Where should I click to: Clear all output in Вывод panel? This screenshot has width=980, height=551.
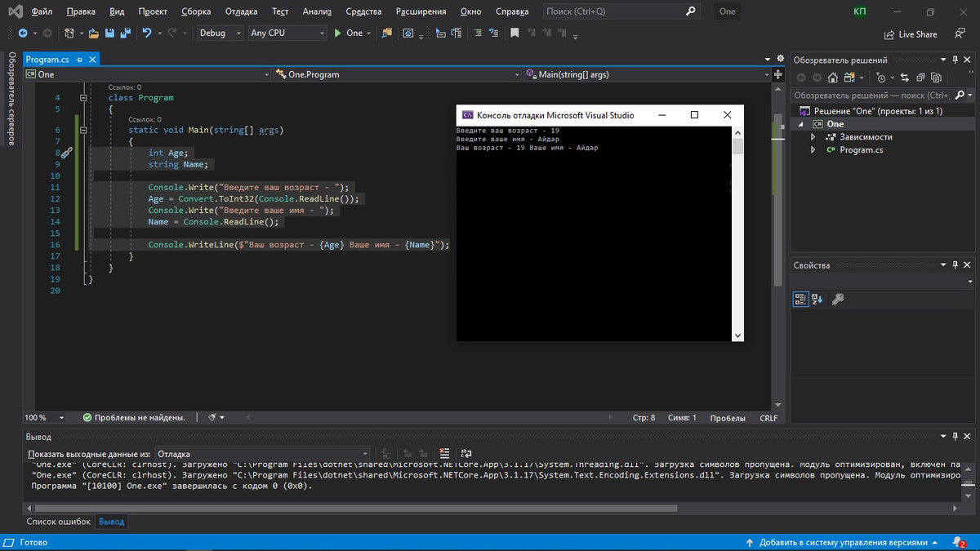(444, 453)
